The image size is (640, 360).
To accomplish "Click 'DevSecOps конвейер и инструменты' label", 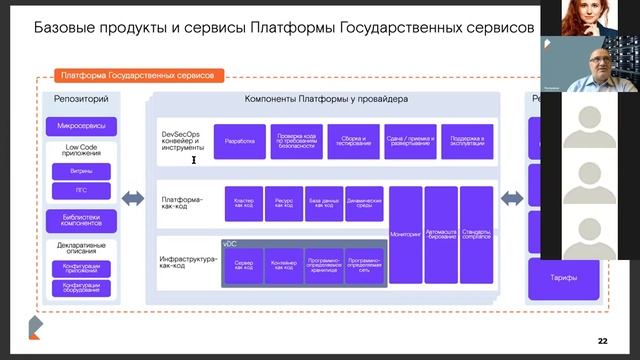I will click(x=182, y=141).
